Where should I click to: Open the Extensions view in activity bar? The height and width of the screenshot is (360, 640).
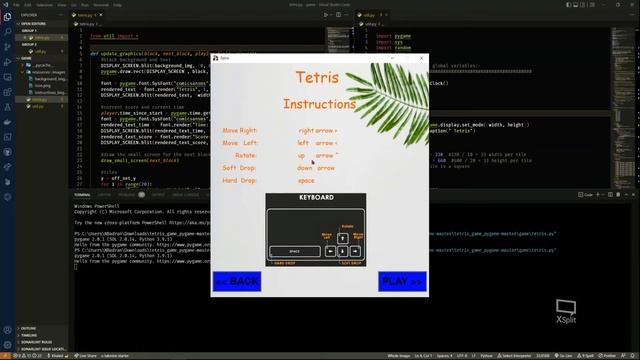pos(7,92)
